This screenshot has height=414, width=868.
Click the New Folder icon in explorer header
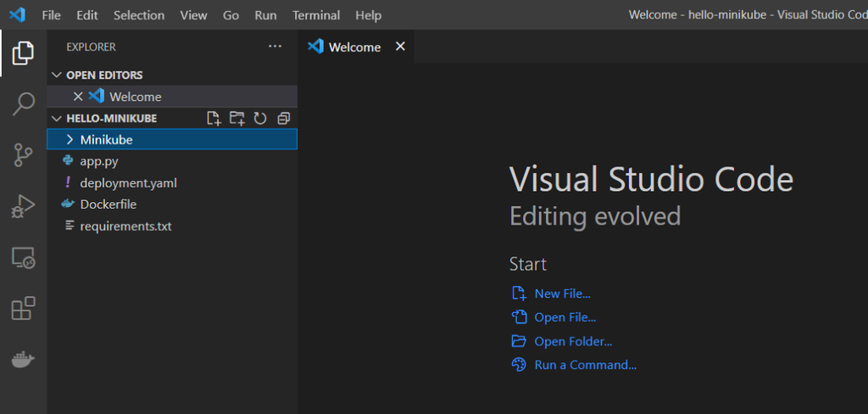coord(236,119)
